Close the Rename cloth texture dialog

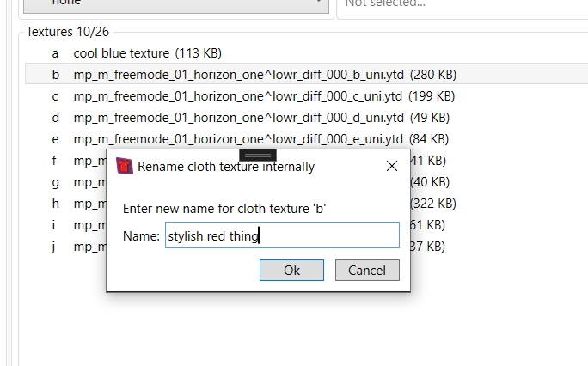pos(392,166)
